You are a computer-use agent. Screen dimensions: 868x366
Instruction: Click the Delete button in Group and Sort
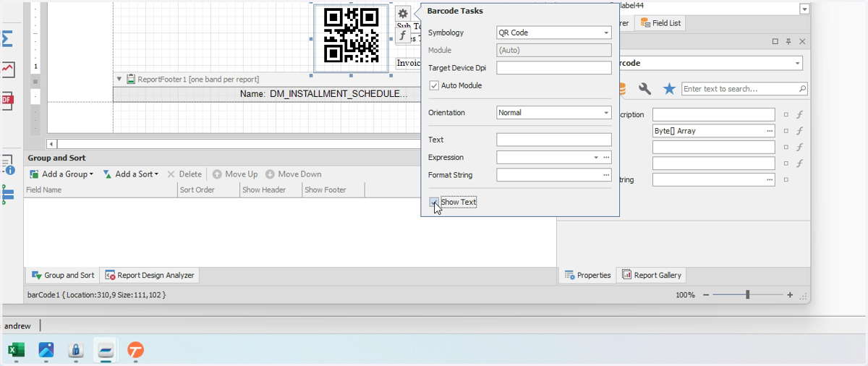[x=184, y=174]
